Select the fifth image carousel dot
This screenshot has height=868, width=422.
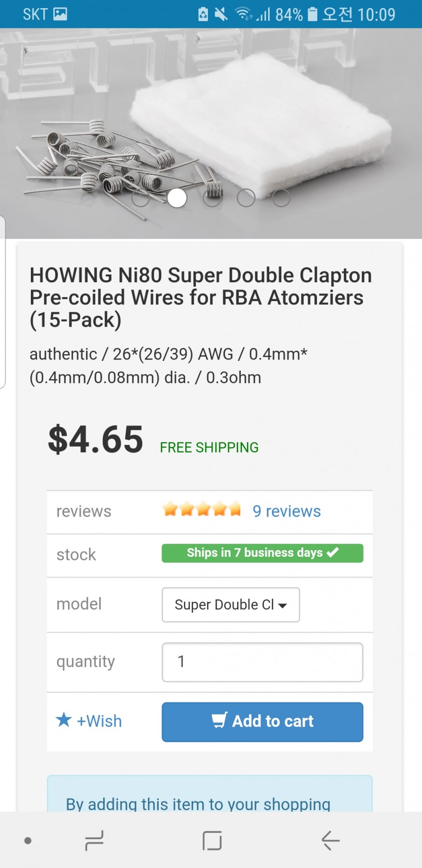point(281,198)
